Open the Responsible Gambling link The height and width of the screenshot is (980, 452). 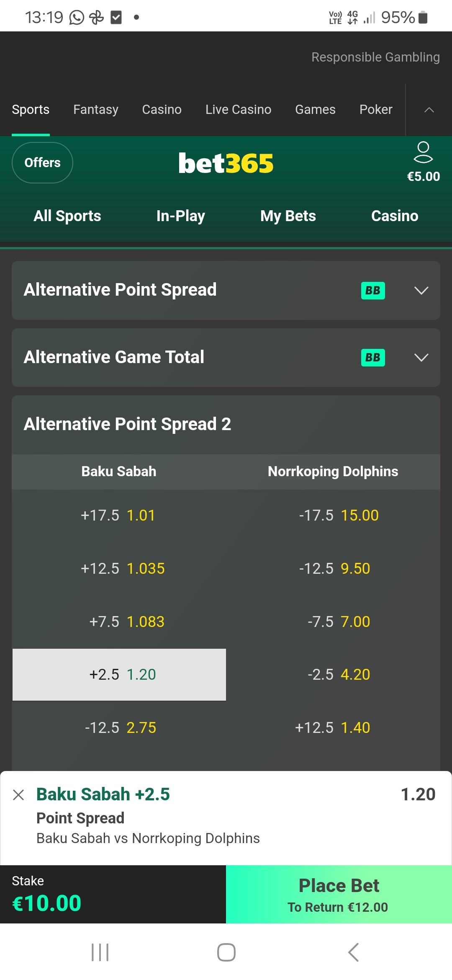click(x=375, y=57)
